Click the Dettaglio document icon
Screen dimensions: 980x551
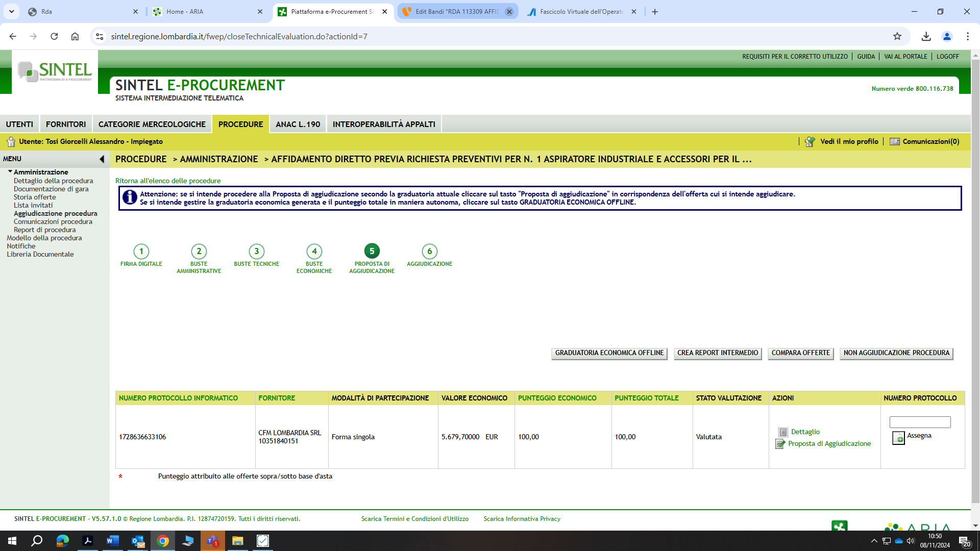click(x=783, y=432)
